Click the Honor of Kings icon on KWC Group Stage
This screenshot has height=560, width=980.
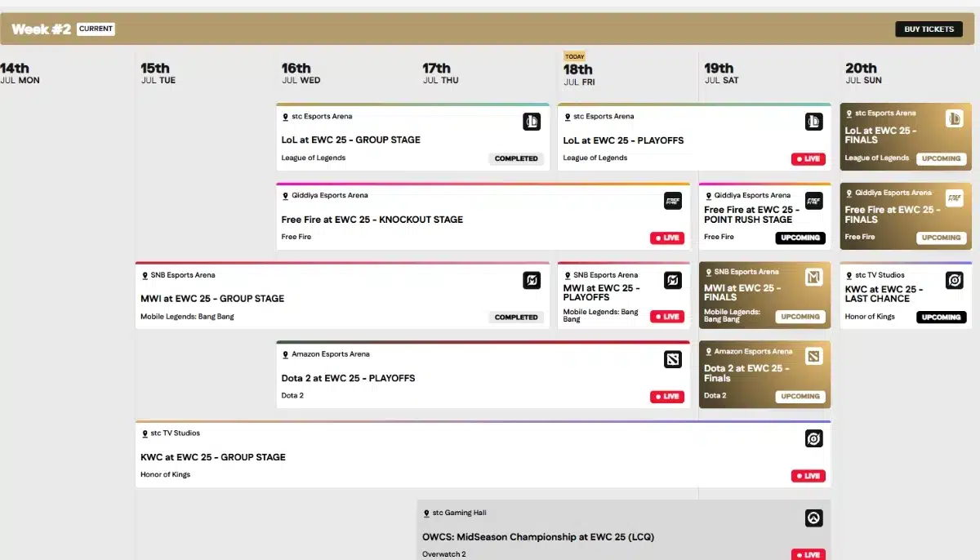[813, 438]
